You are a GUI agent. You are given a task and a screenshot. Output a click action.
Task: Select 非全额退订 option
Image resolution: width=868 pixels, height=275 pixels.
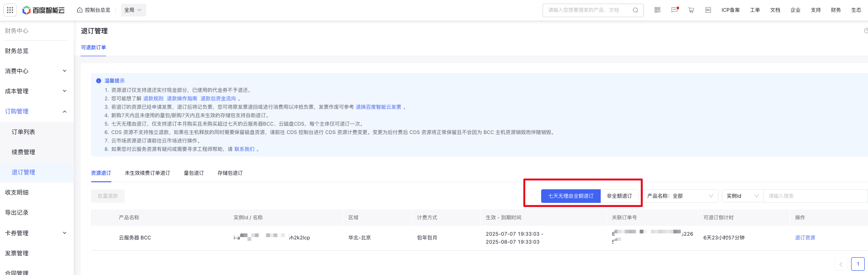click(619, 196)
